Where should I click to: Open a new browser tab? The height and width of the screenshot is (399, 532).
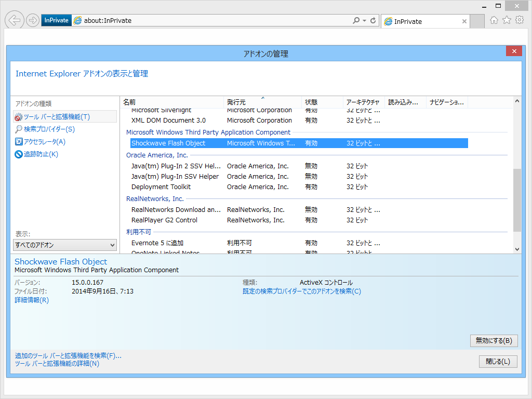477,21
